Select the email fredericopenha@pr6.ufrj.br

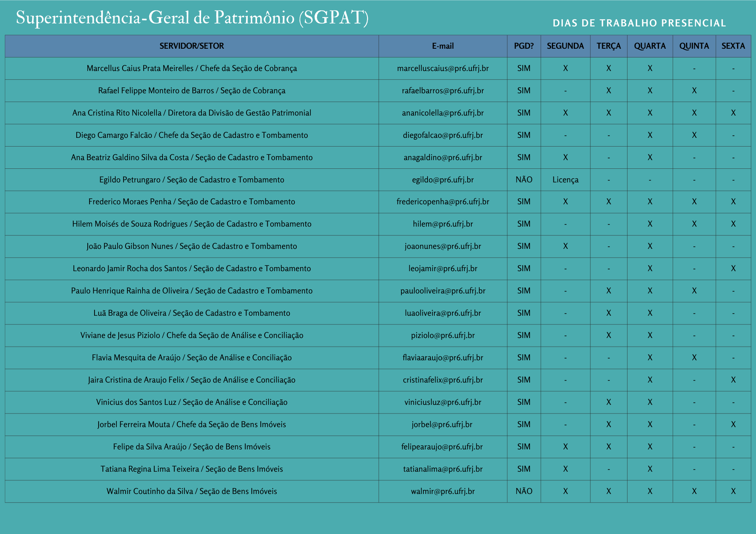pos(443,202)
